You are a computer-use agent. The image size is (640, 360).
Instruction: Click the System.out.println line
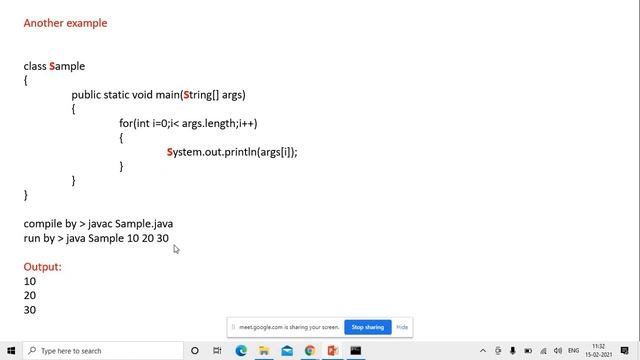232,152
